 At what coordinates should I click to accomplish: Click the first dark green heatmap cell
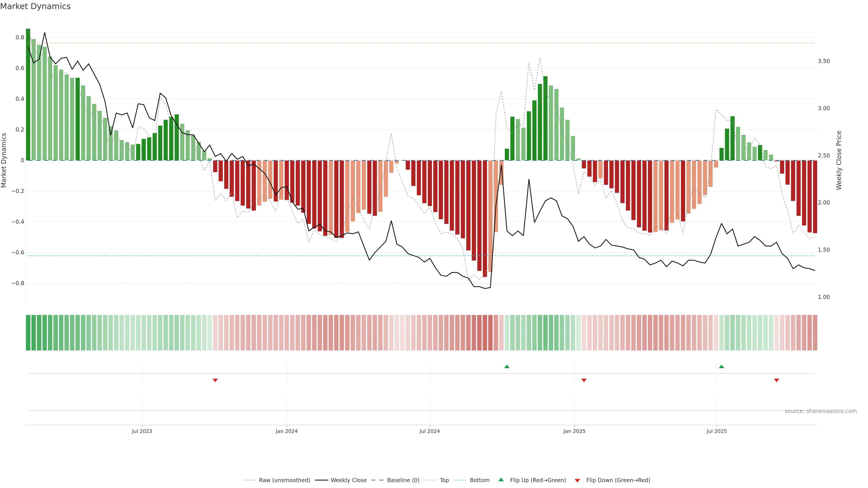coord(28,333)
